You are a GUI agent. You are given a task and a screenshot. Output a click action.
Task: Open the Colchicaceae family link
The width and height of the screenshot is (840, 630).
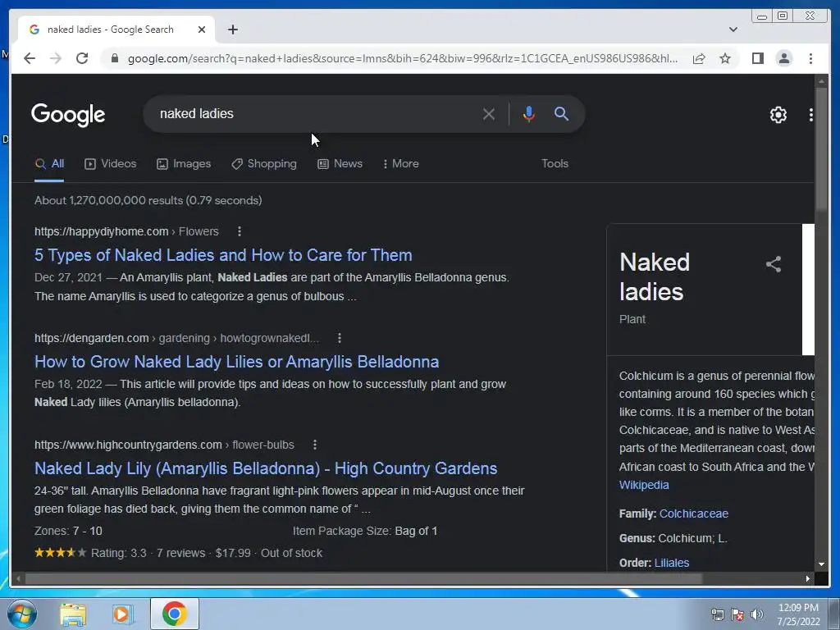pos(694,514)
